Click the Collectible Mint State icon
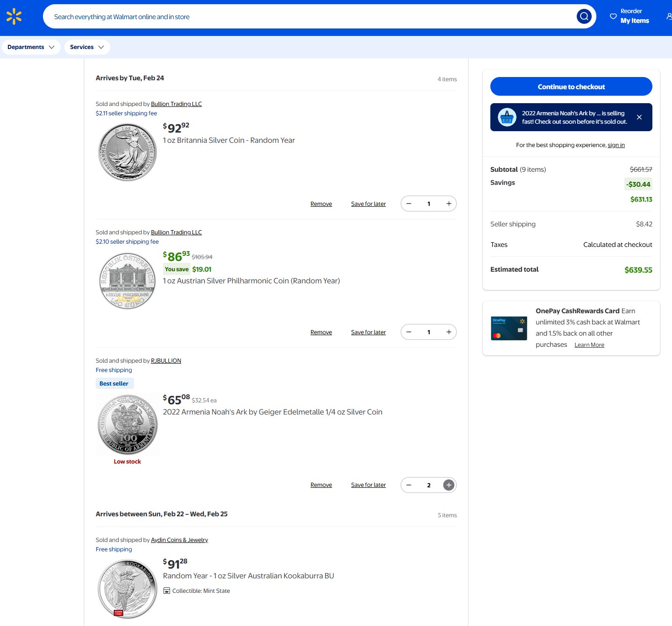This screenshot has width=672, height=626. [x=167, y=591]
